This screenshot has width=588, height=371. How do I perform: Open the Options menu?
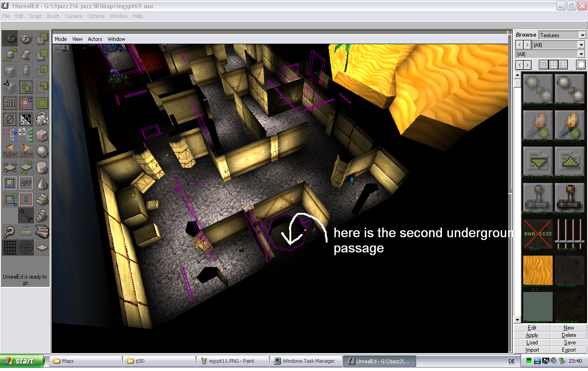point(96,16)
